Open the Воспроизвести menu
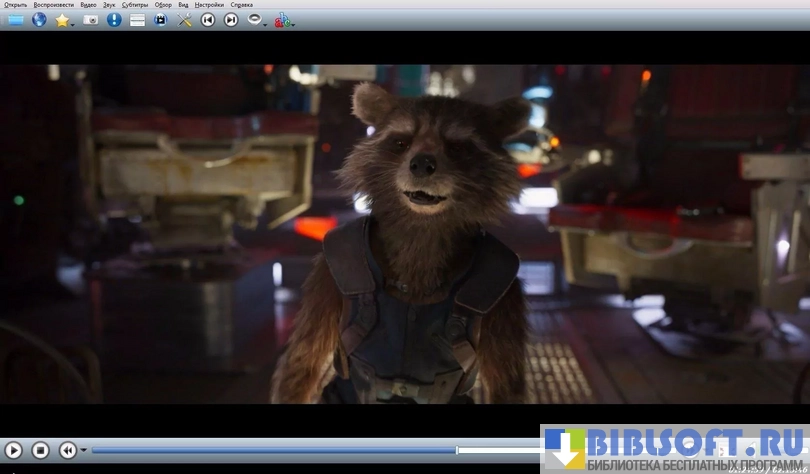Viewport: 810px width, 474px height. 53,5
